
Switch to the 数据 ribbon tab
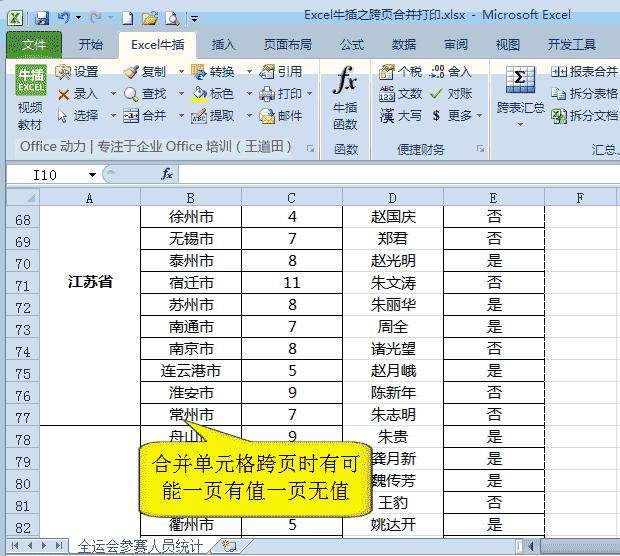(404, 45)
